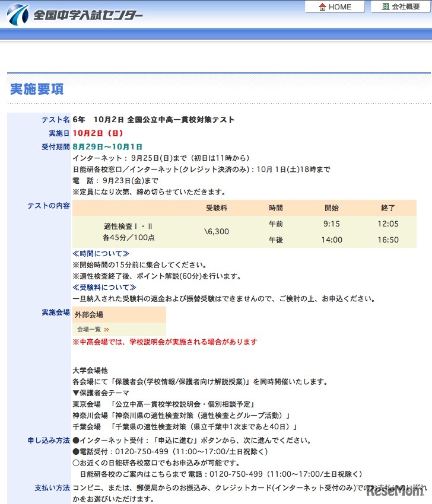Open the HOME tab
Image resolution: width=432 pixels, height=504 pixels.
(x=335, y=7)
